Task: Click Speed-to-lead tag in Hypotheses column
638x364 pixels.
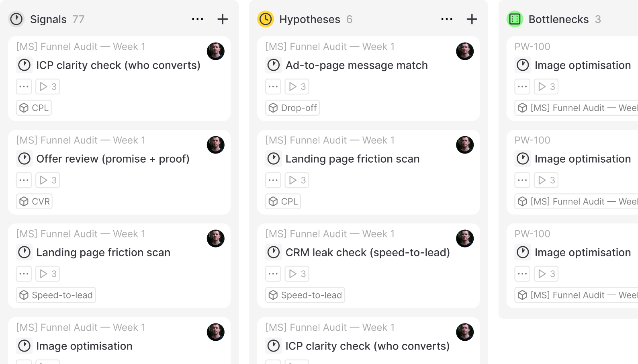Action: pos(305,295)
